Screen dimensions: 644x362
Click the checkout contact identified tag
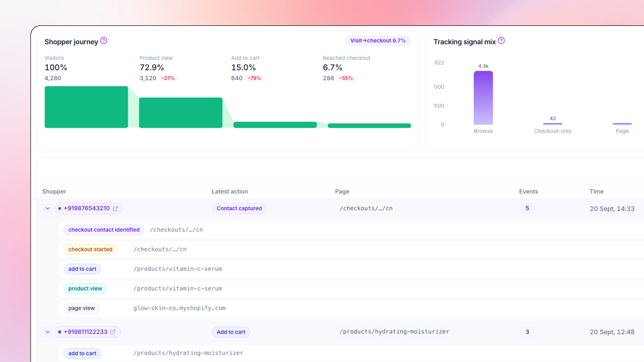click(104, 230)
